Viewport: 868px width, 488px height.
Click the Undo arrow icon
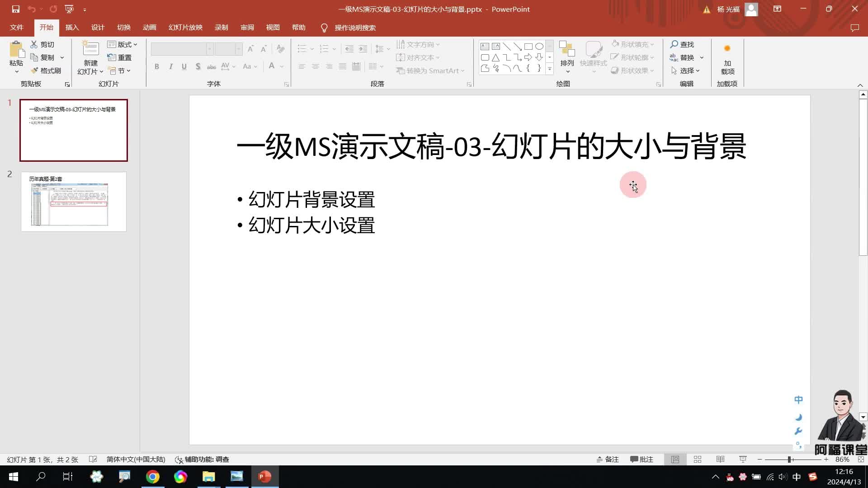(x=31, y=9)
